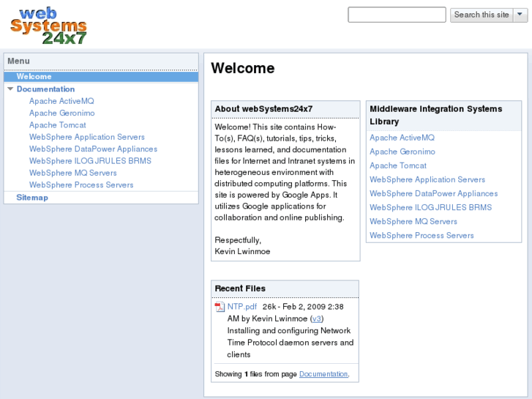532x399 pixels.
Task: Open Sitemap in the sidebar menu
Action: click(32, 197)
